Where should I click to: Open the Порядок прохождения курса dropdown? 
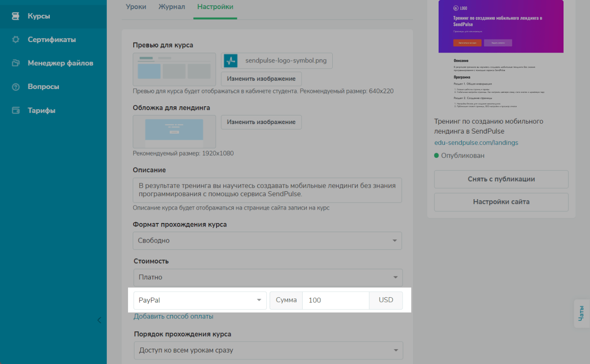(269, 350)
